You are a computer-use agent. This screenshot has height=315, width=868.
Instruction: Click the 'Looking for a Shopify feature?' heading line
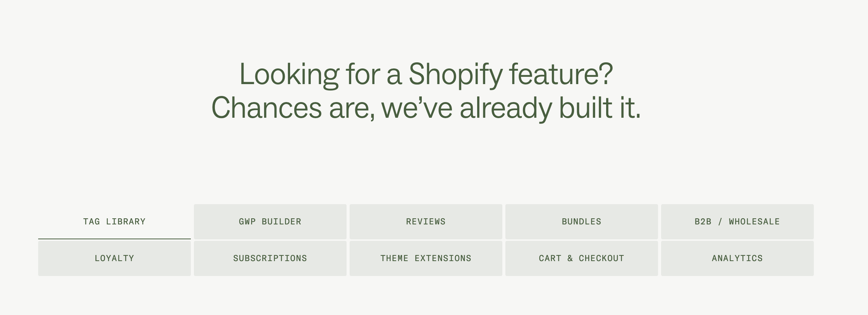426,74
